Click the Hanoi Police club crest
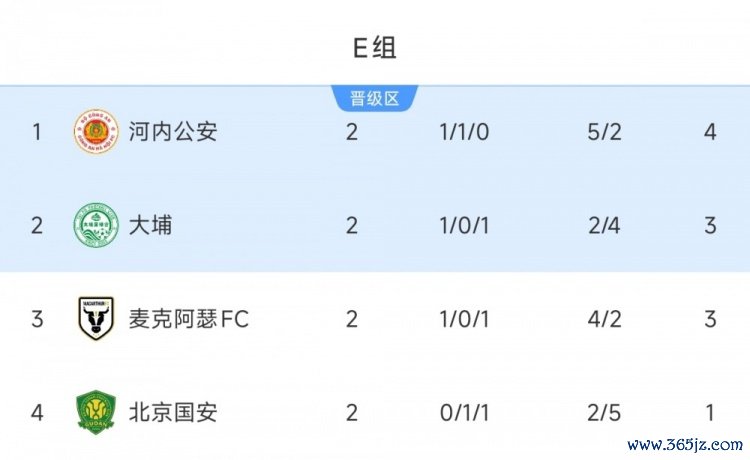750x460 pixels. [96, 131]
